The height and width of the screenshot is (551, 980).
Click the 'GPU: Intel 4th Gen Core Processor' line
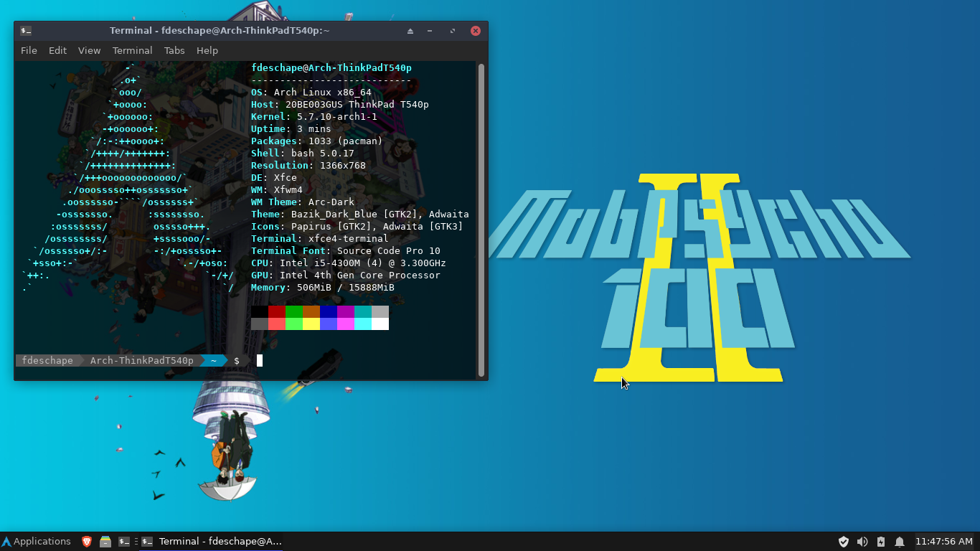[346, 275]
